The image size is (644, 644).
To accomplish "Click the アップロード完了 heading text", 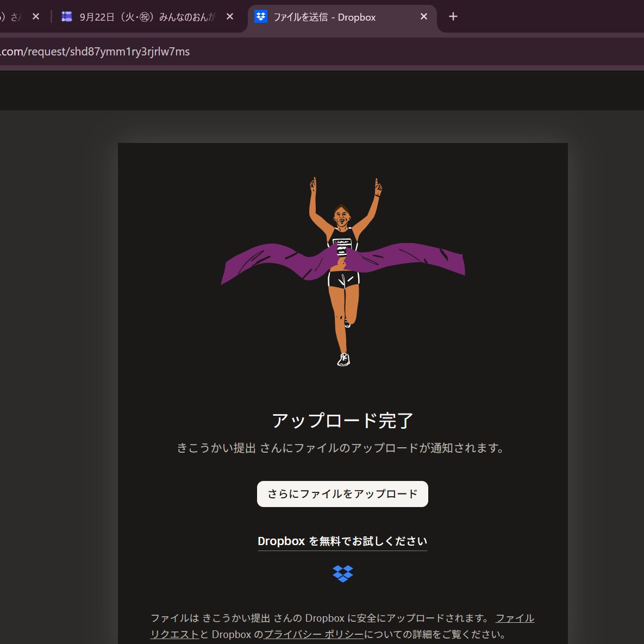I will pos(342,420).
